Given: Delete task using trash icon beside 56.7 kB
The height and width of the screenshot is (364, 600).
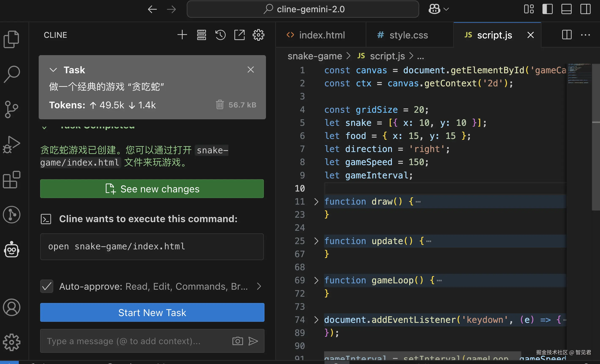Looking at the screenshot, I should pyautogui.click(x=220, y=105).
